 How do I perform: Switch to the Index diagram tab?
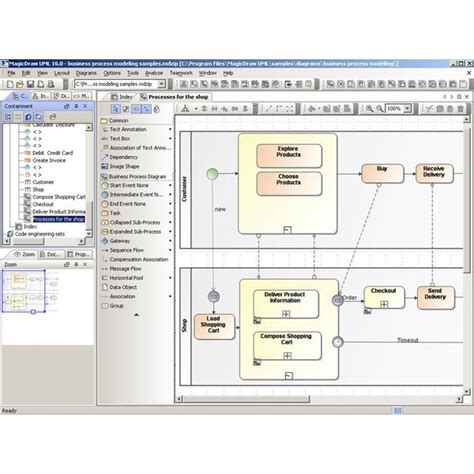click(122, 97)
